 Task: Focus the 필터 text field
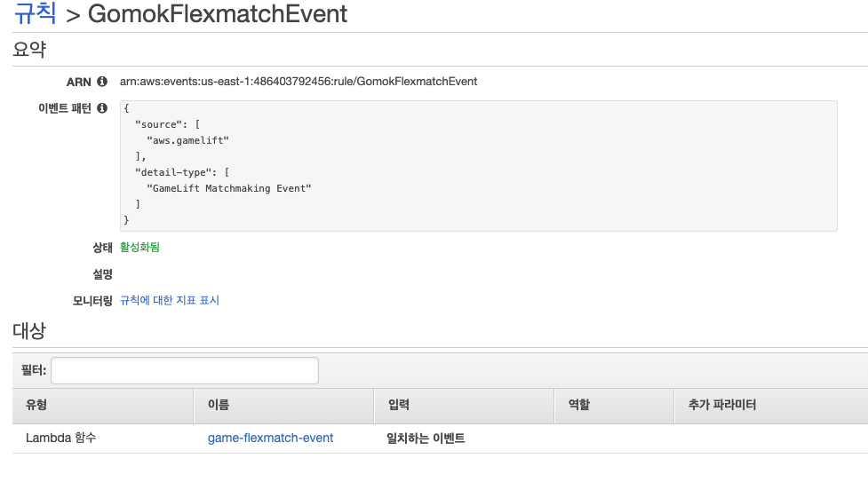pyautogui.click(x=184, y=370)
